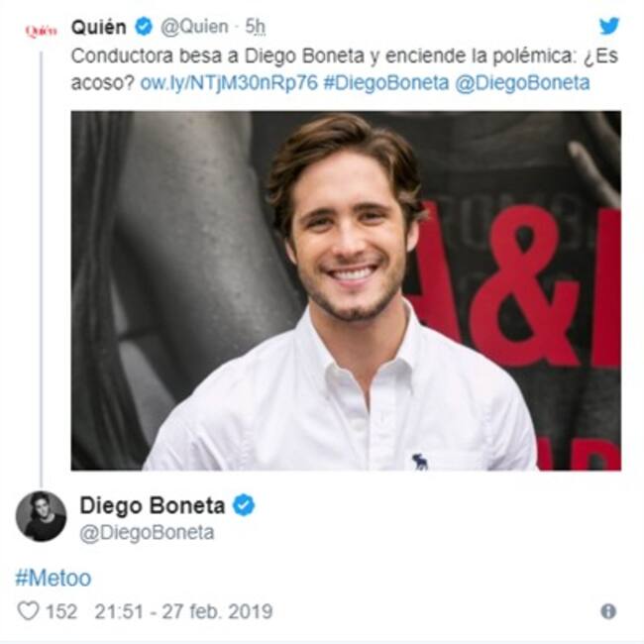Image resolution: width=644 pixels, height=644 pixels.
Task: Open the embedded photo of the smiling man
Action: 346,290
